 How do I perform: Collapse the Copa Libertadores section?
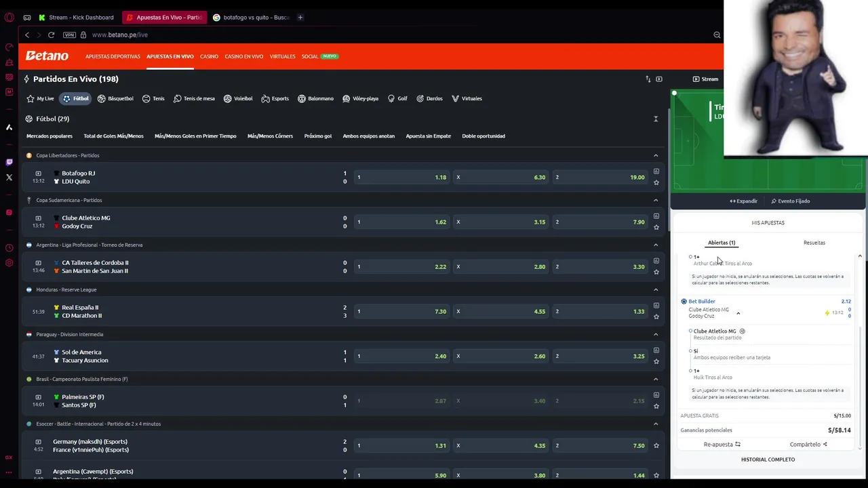pyautogui.click(x=656, y=155)
